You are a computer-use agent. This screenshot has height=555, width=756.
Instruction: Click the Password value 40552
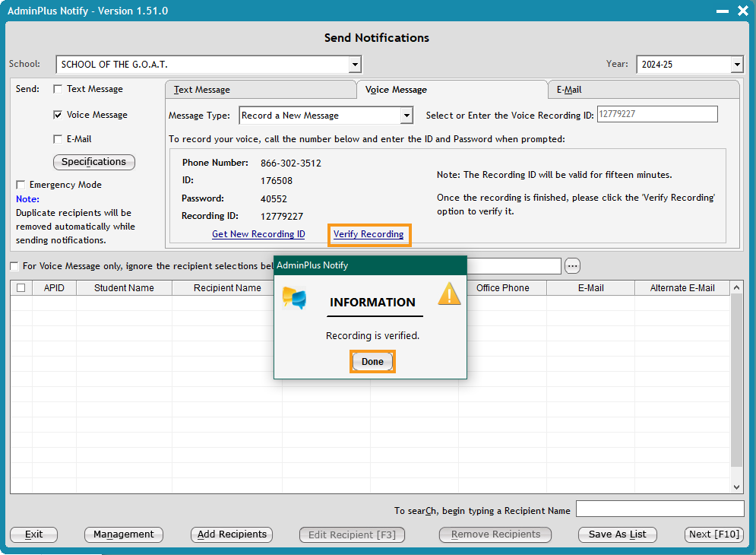tap(274, 199)
